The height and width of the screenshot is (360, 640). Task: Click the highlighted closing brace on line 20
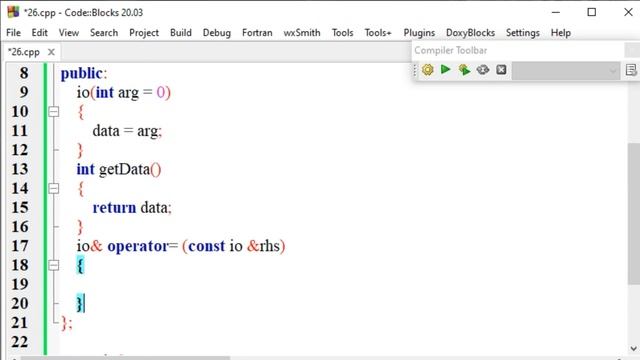click(80, 304)
